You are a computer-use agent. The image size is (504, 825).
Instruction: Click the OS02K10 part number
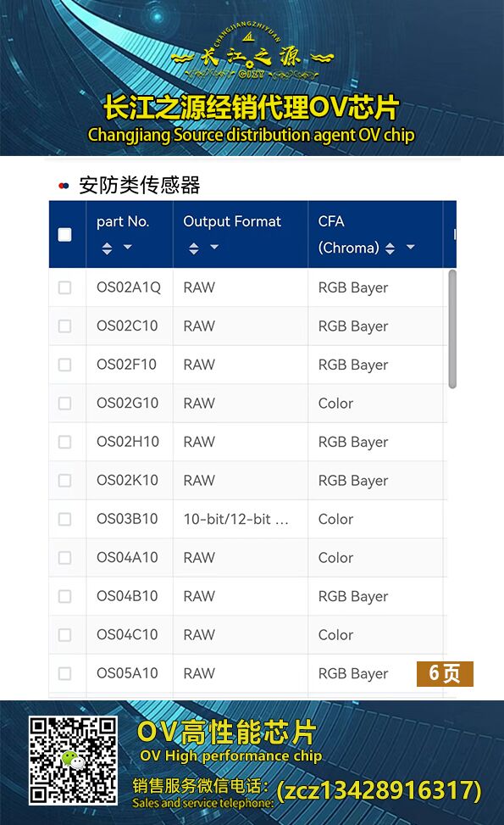[127, 481]
